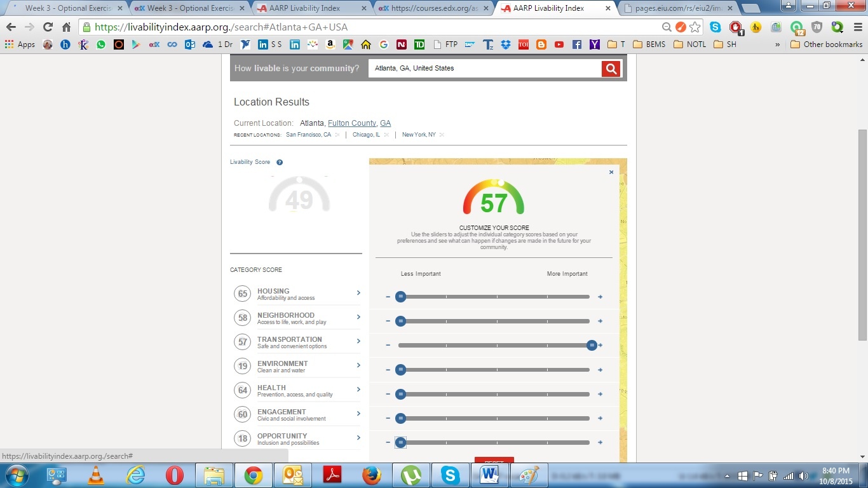Open Amazon bookmark
Screen dimensions: 868x488
[x=330, y=44]
